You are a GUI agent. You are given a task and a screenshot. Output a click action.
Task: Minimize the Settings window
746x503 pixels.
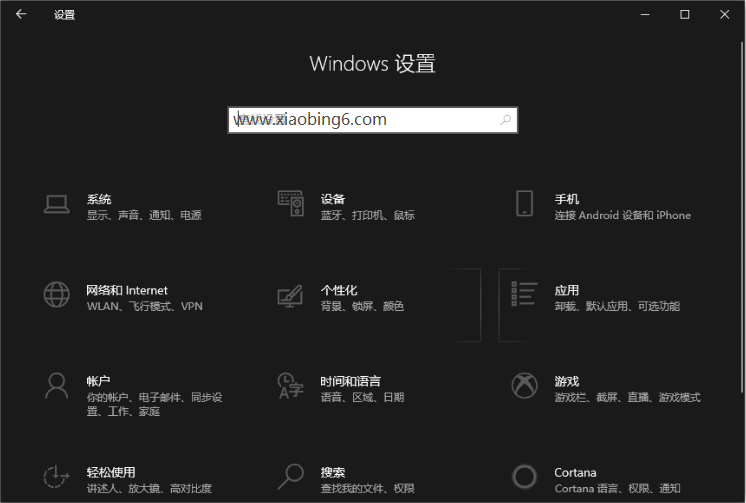click(645, 15)
